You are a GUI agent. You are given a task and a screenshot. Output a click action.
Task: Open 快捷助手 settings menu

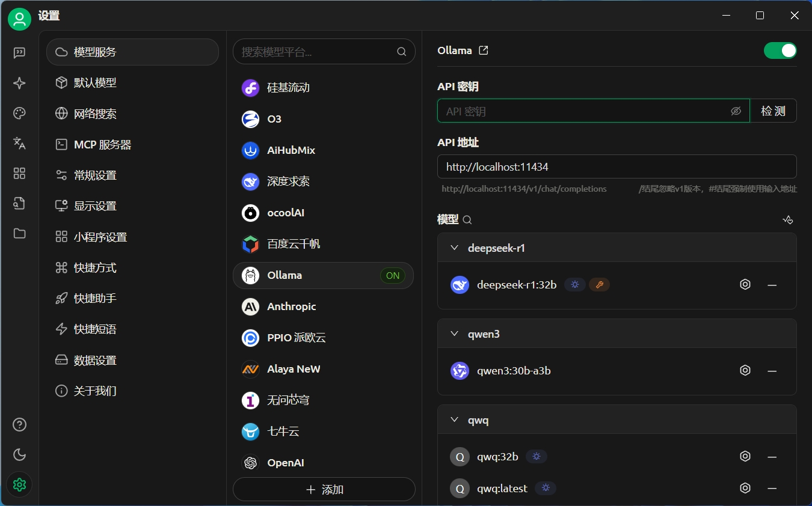[x=132, y=299]
